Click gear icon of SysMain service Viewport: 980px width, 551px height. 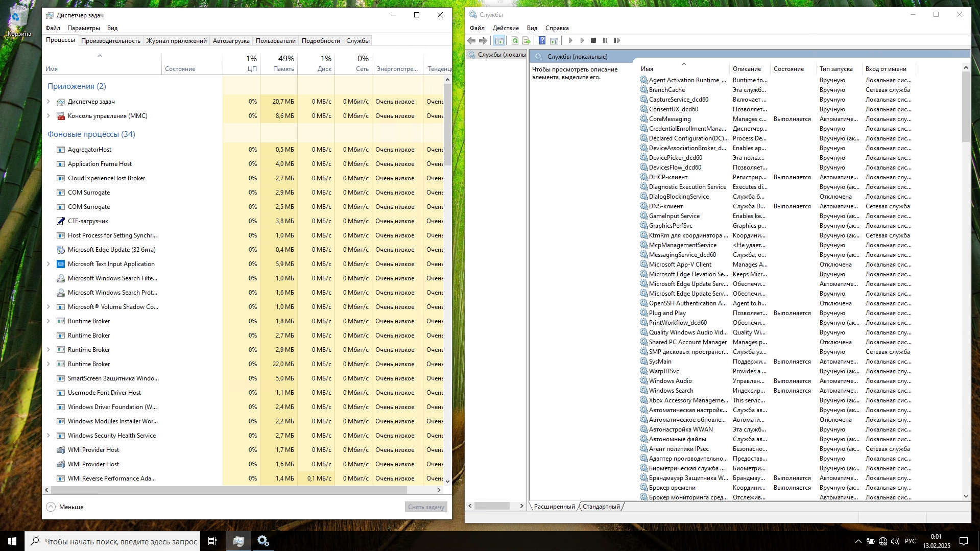coord(643,361)
